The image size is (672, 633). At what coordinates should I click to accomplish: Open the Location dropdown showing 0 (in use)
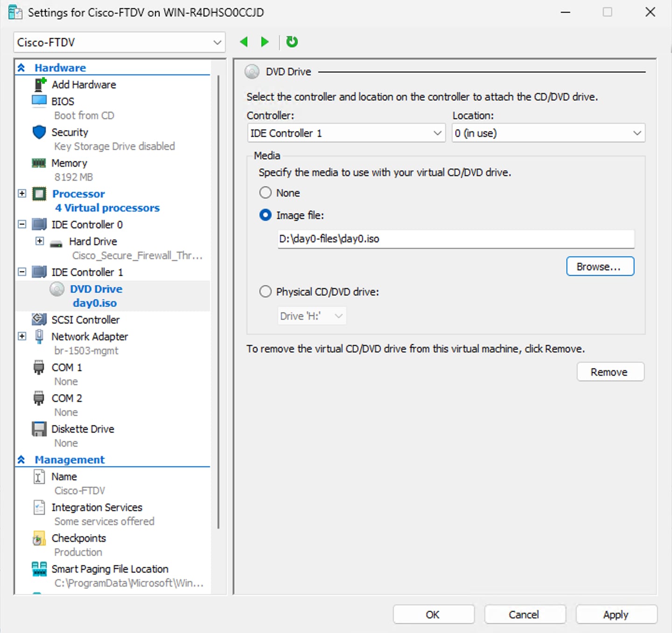click(x=548, y=133)
